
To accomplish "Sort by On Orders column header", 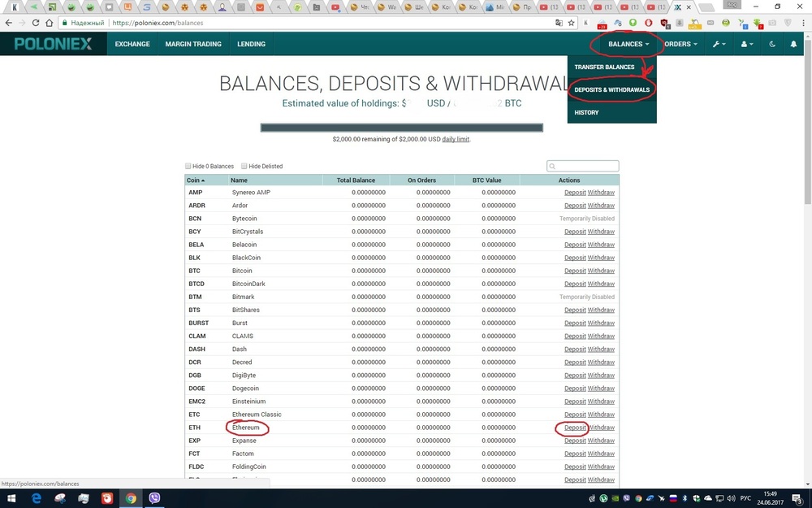I will coord(421,180).
